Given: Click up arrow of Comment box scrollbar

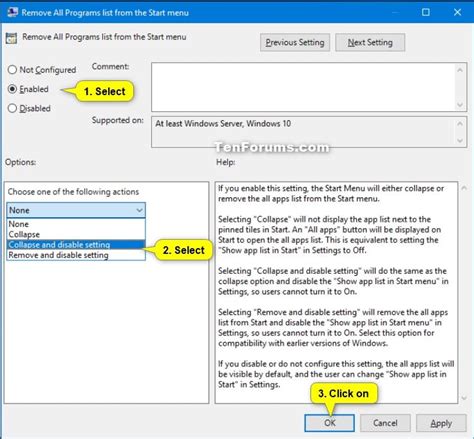Looking at the screenshot, I should point(460,70).
